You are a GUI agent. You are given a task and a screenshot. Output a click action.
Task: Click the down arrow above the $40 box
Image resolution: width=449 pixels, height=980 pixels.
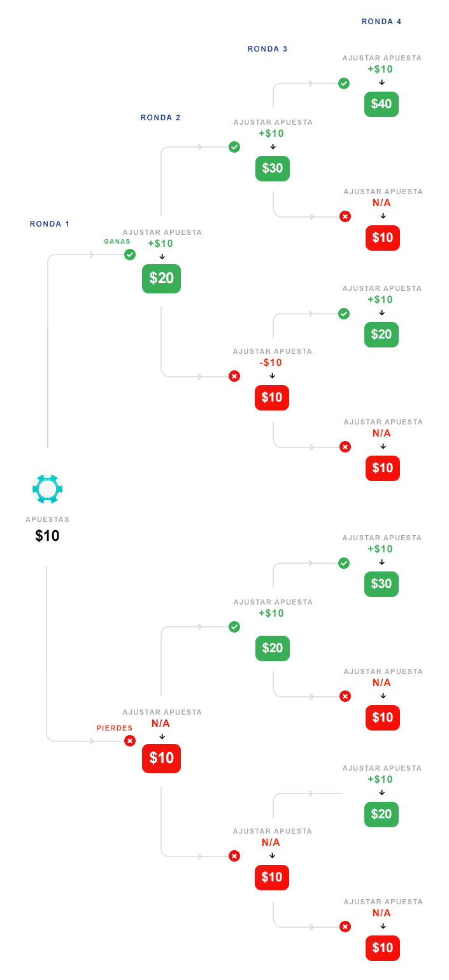pyautogui.click(x=381, y=82)
